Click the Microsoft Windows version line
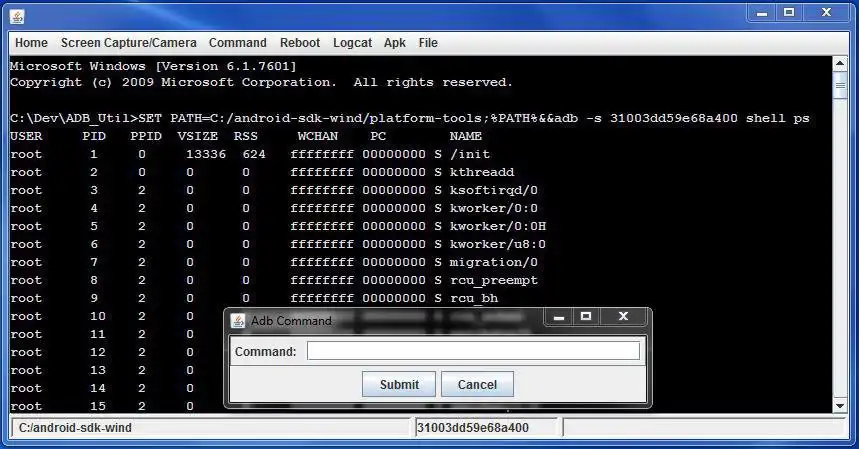Viewport: 859px width, 449px height. click(x=153, y=66)
